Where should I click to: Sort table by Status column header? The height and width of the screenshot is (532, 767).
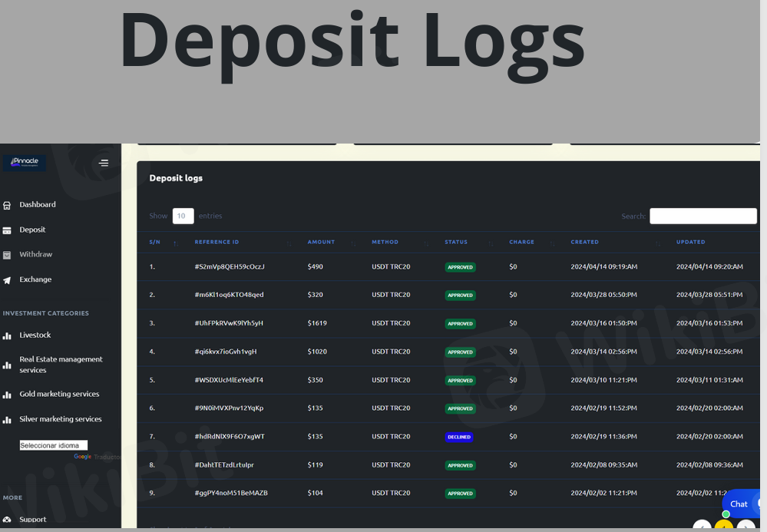tap(456, 242)
